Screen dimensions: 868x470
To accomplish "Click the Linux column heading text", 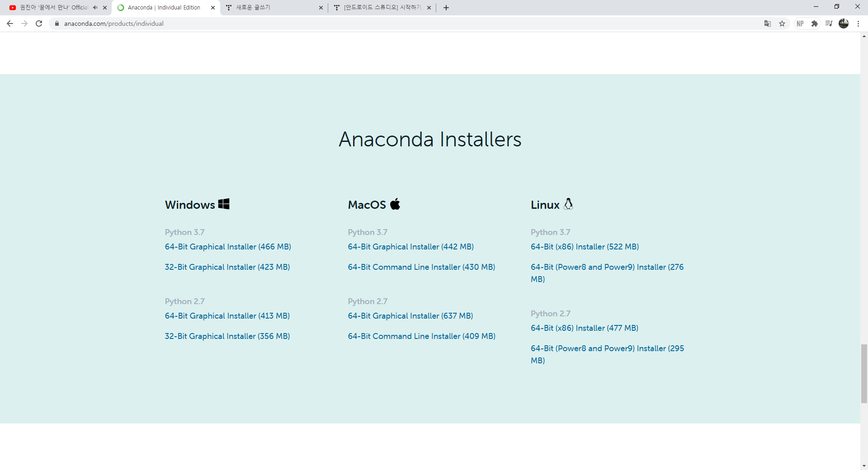I will [545, 205].
